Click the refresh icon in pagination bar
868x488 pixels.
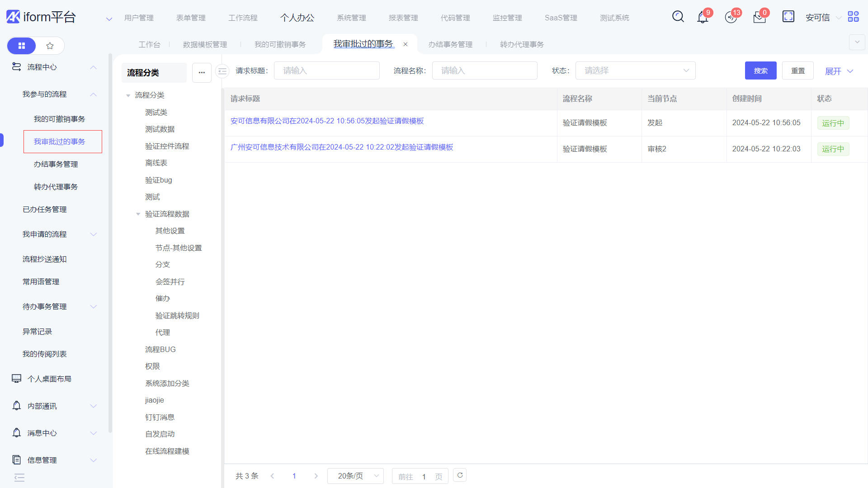[x=460, y=475]
